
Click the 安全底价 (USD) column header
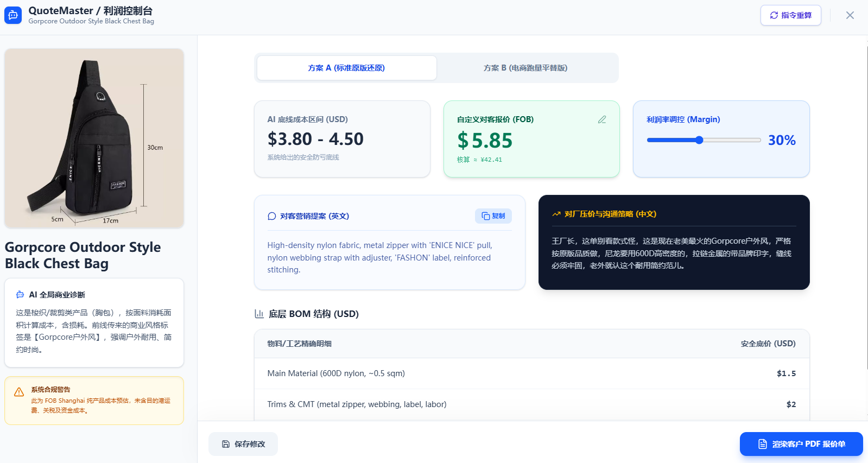coord(768,344)
